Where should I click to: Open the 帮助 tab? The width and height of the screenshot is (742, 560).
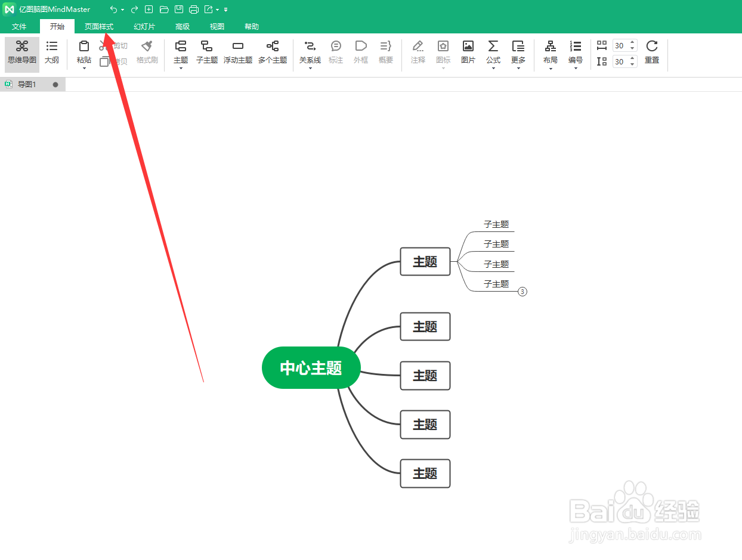click(x=252, y=27)
